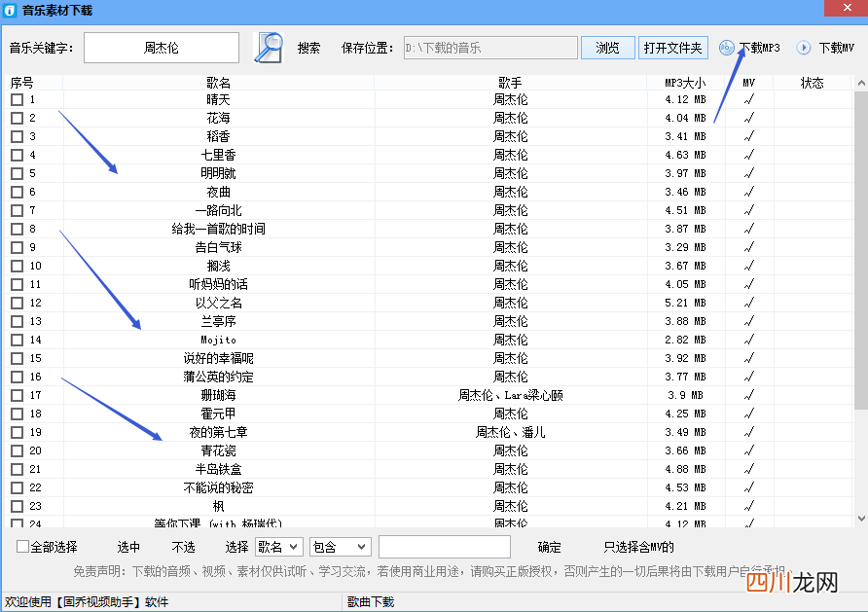Click the 歌名 column header
868x612 pixels.
click(x=219, y=83)
